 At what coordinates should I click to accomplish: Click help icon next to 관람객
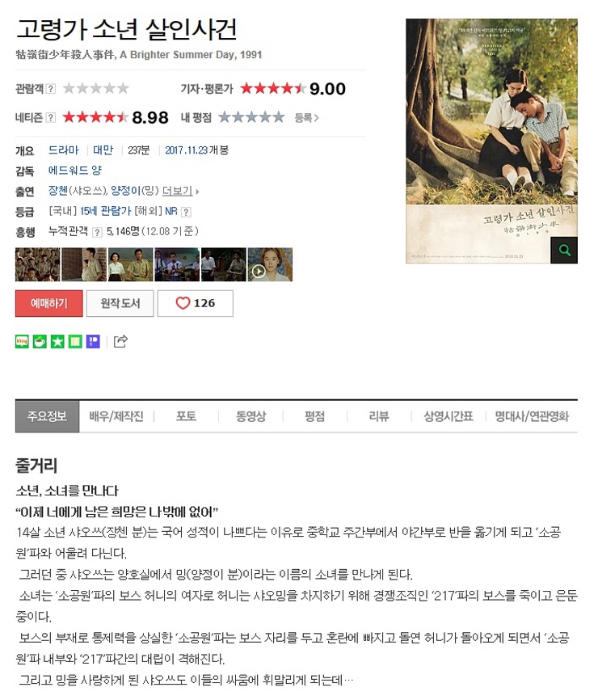tap(51, 88)
